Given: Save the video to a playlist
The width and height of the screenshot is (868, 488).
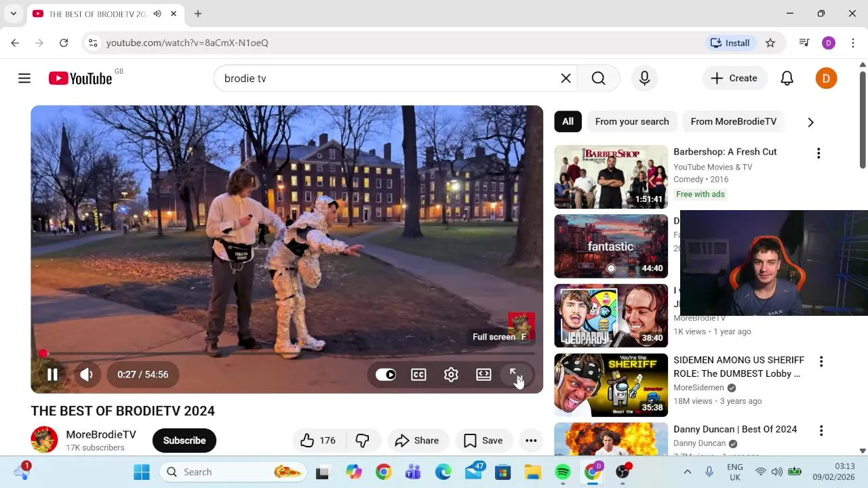Looking at the screenshot, I should click(x=483, y=441).
